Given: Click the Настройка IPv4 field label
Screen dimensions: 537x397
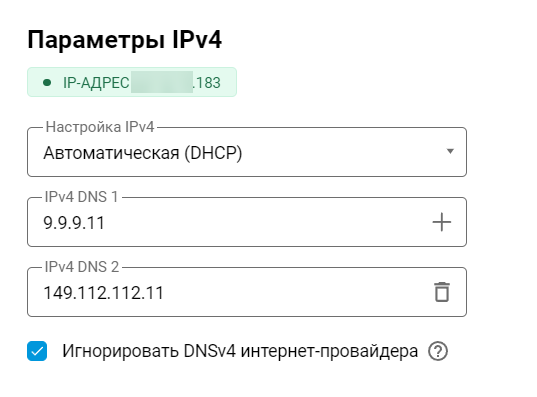Looking at the screenshot, I should (x=100, y=127).
